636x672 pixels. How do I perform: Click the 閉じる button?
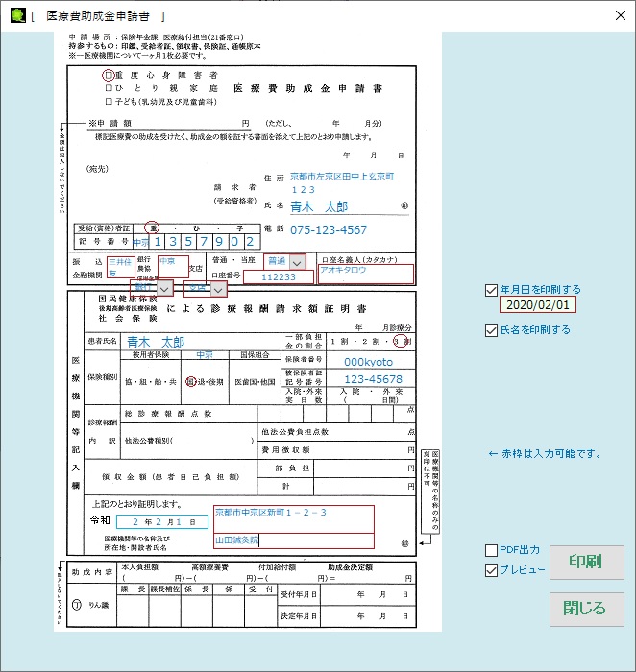click(586, 609)
